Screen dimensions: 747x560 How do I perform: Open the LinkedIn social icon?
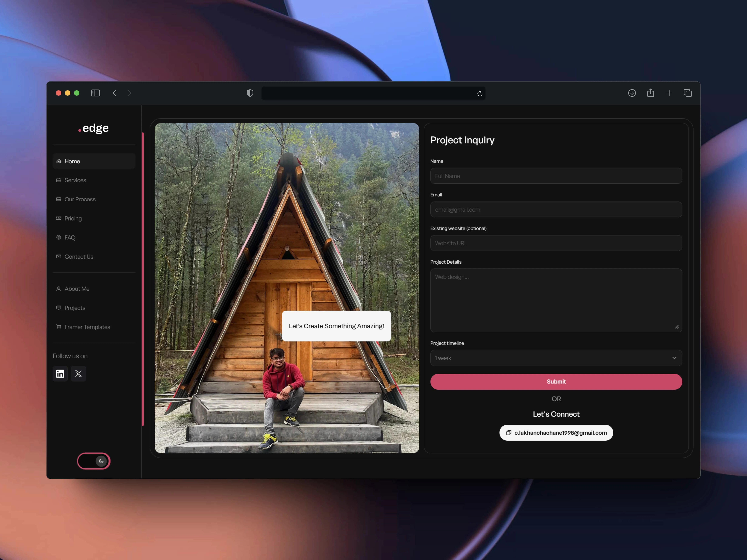tap(60, 374)
